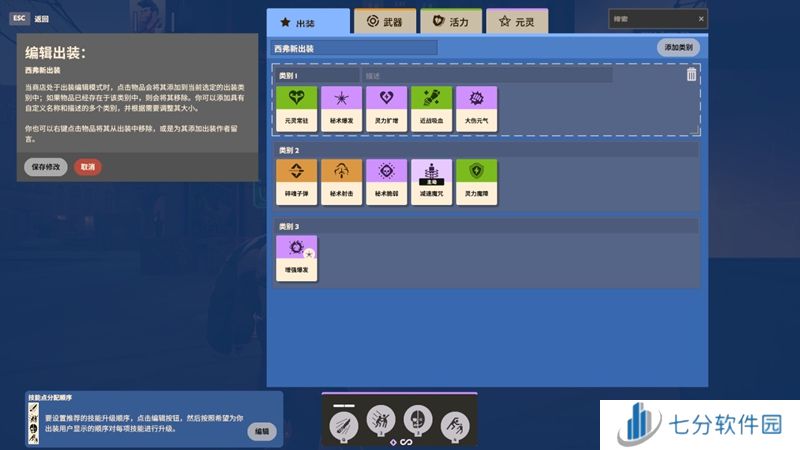The width and height of the screenshot is (800, 450).
Task: Delete category 1 with the trash icon
Action: [x=691, y=75]
